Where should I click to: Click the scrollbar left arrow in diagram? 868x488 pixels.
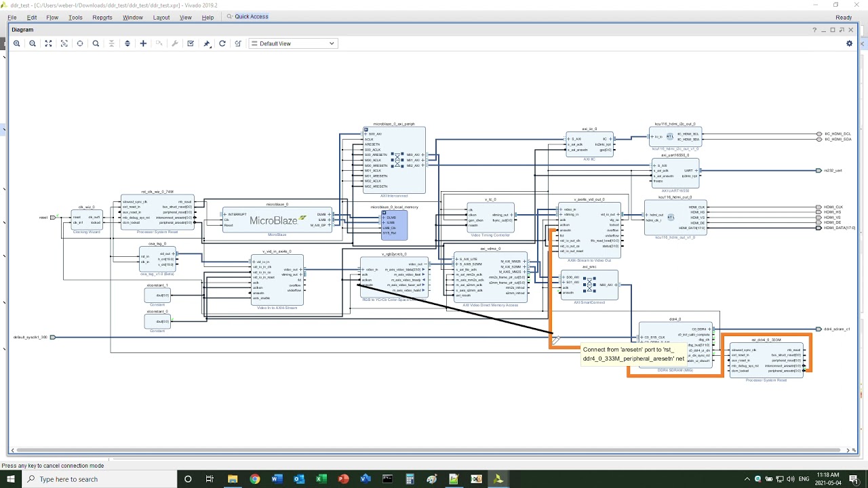pos(12,450)
